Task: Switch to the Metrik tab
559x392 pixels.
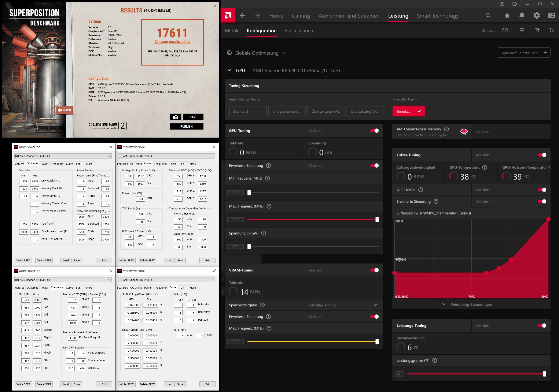Action: pyautogui.click(x=231, y=31)
